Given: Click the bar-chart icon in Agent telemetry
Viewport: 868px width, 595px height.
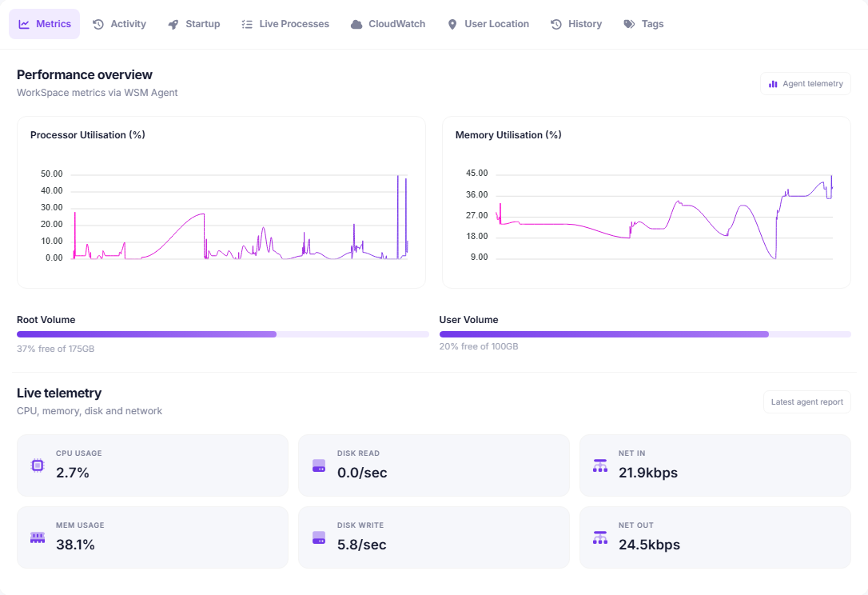Looking at the screenshot, I should [774, 84].
